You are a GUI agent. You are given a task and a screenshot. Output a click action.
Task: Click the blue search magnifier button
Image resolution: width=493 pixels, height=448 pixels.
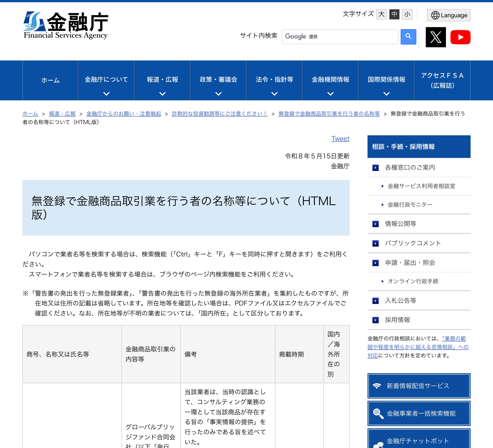click(x=408, y=37)
